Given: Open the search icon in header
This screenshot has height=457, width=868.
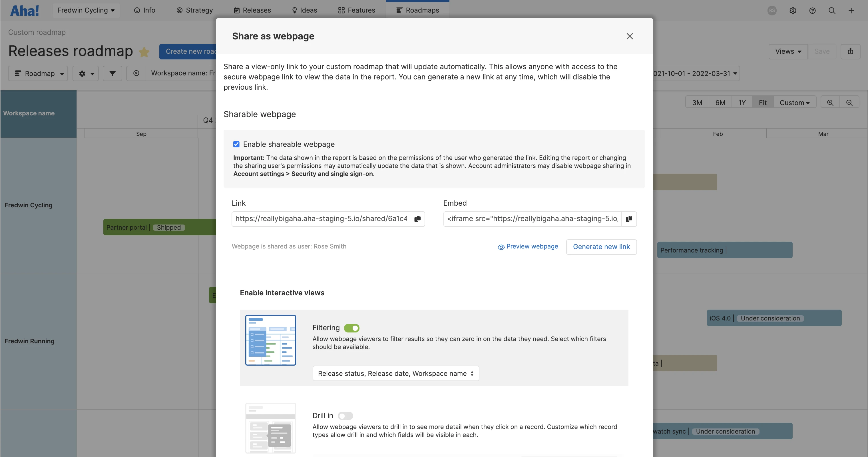Looking at the screenshot, I should tap(832, 11).
